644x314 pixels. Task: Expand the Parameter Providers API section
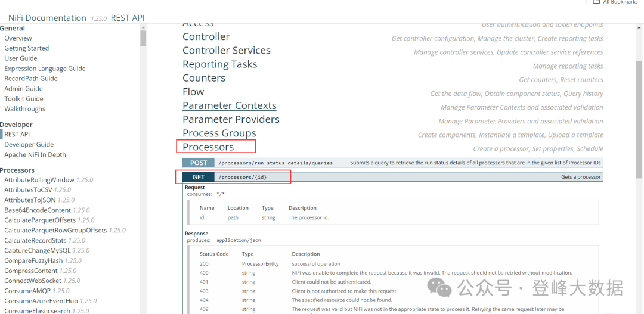coord(231,119)
